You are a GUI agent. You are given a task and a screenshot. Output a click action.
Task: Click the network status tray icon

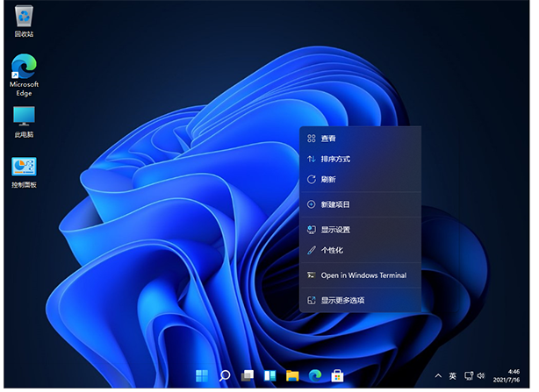coord(468,376)
